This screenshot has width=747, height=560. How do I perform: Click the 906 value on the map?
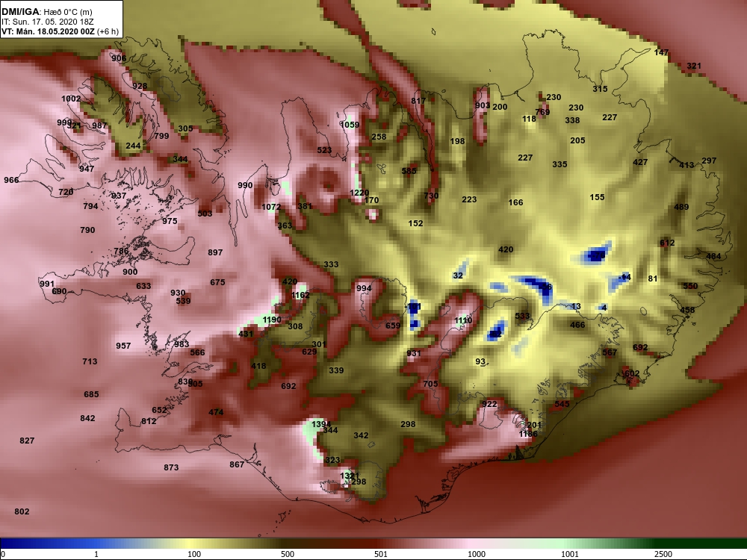click(119, 58)
